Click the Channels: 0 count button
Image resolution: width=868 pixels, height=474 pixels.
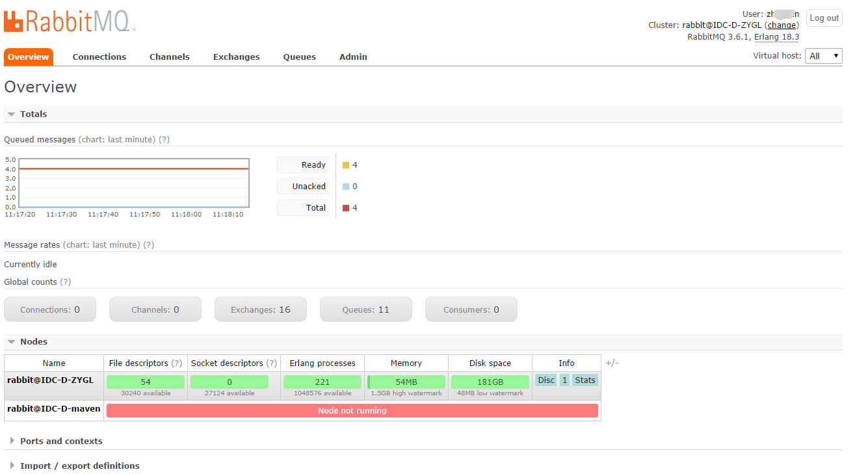point(155,309)
